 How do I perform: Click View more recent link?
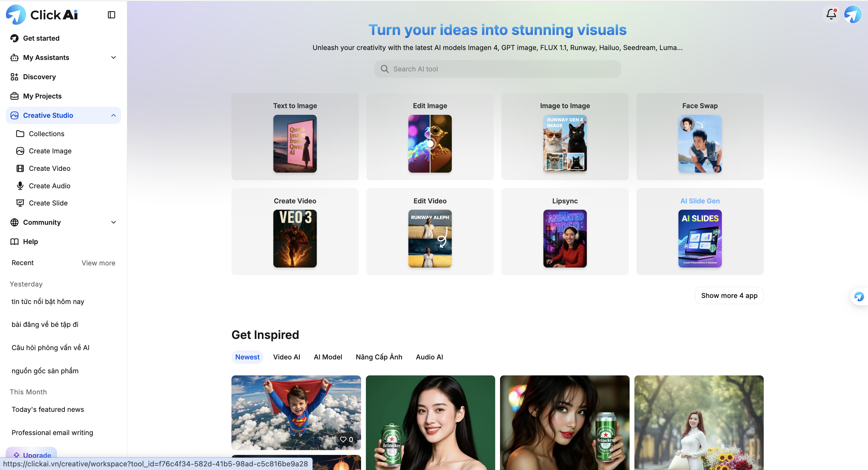[x=98, y=263]
